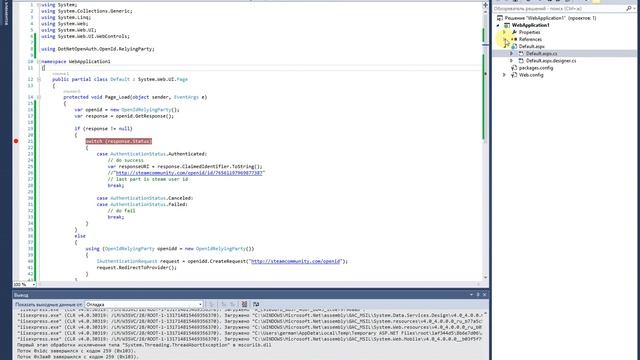The image size is (640, 360).
Task: Expand the Default.aspx.cs node arrow
Action: [x=511, y=53]
